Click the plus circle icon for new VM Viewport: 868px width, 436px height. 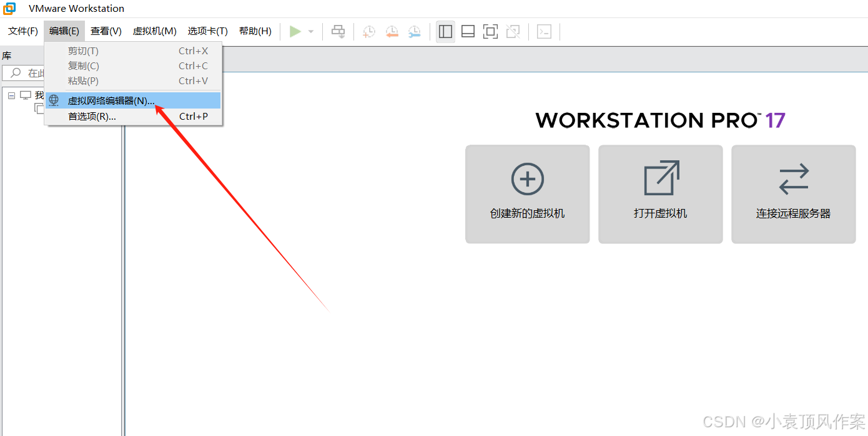[528, 180]
